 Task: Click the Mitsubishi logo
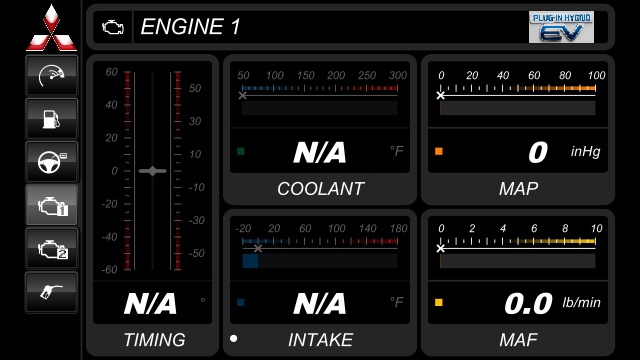point(51,28)
